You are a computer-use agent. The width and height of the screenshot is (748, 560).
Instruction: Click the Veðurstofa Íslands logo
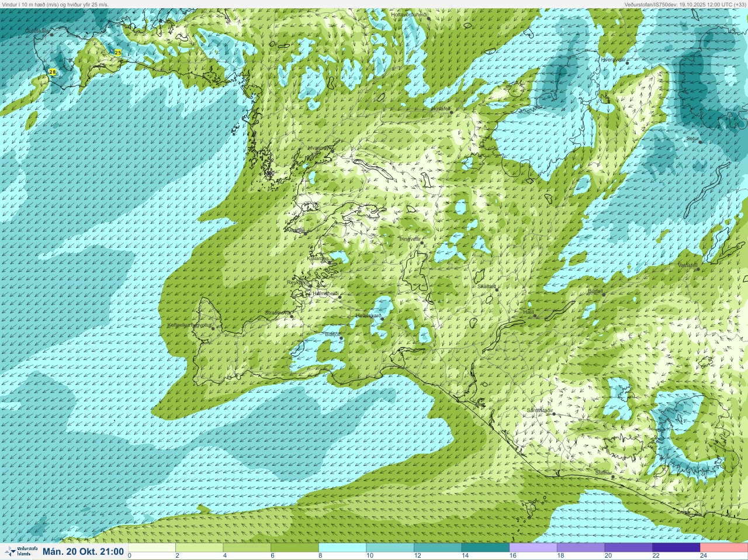tap(21, 552)
